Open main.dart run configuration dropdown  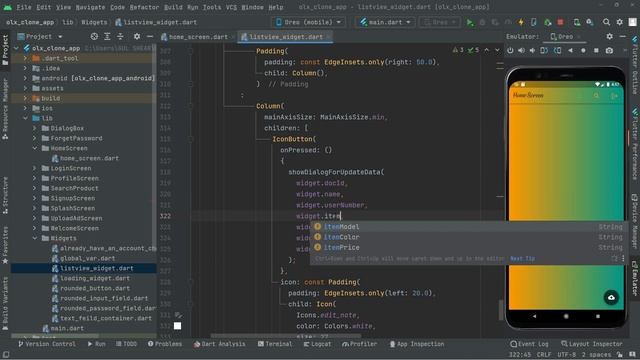[x=385, y=22]
